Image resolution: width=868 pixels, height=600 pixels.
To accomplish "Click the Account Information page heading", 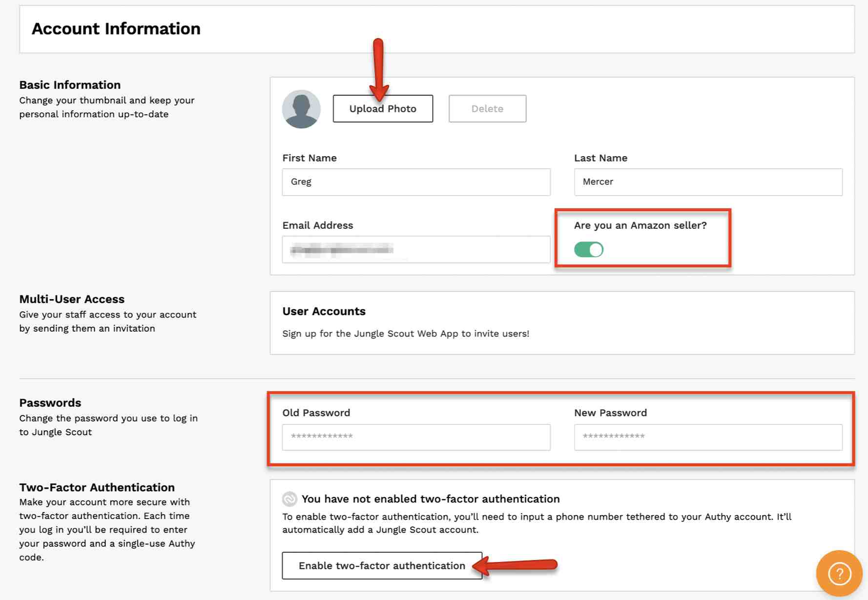I will [x=116, y=29].
